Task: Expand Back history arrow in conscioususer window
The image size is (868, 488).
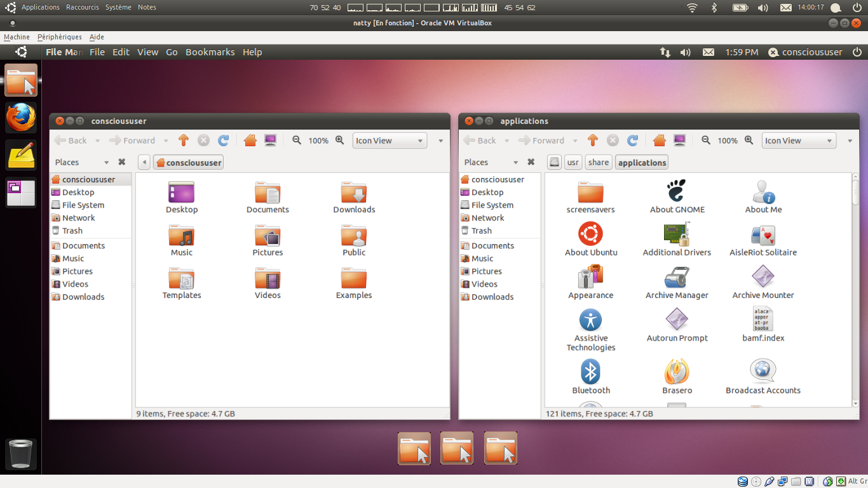Action: (x=97, y=141)
